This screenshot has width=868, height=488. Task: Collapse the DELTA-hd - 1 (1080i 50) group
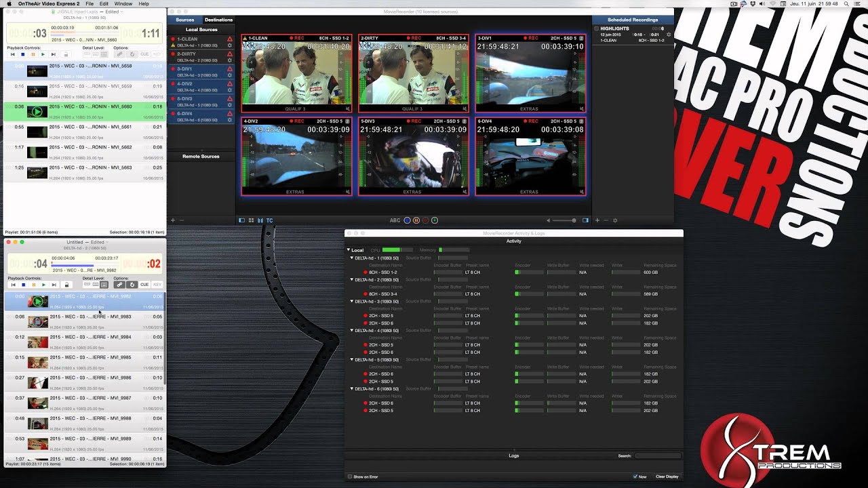pos(352,258)
